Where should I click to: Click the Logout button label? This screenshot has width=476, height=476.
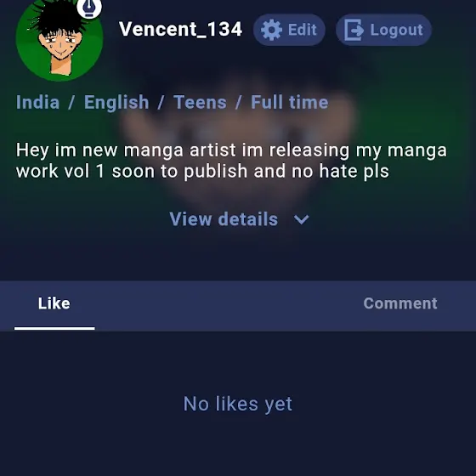(396, 30)
